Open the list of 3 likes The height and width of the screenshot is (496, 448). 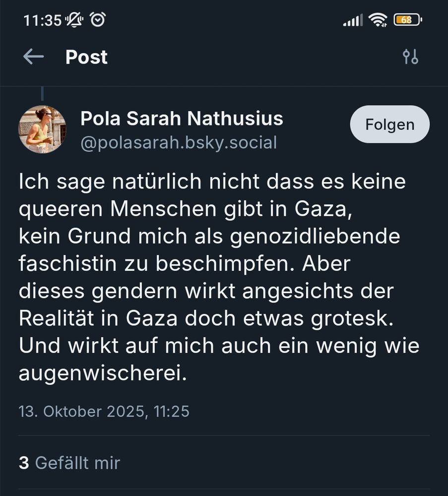click(69, 462)
